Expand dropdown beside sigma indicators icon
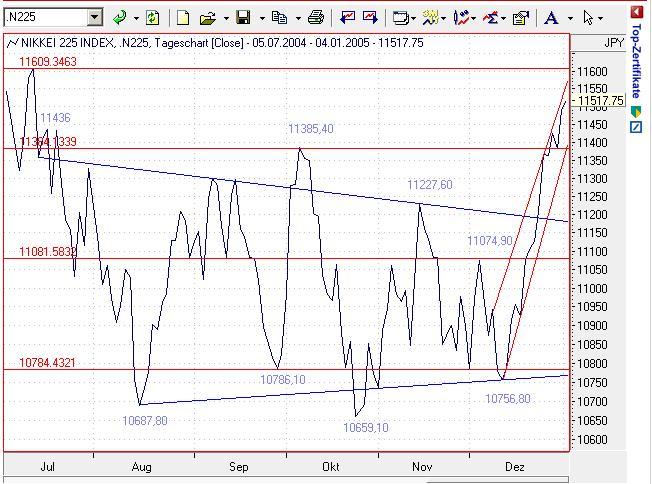The height and width of the screenshot is (484, 652). [x=503, y=18]
